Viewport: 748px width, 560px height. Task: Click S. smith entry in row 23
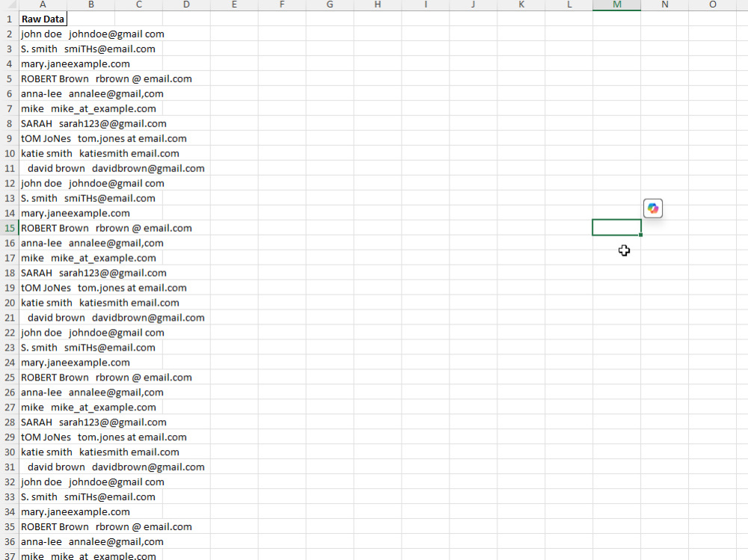88,348
